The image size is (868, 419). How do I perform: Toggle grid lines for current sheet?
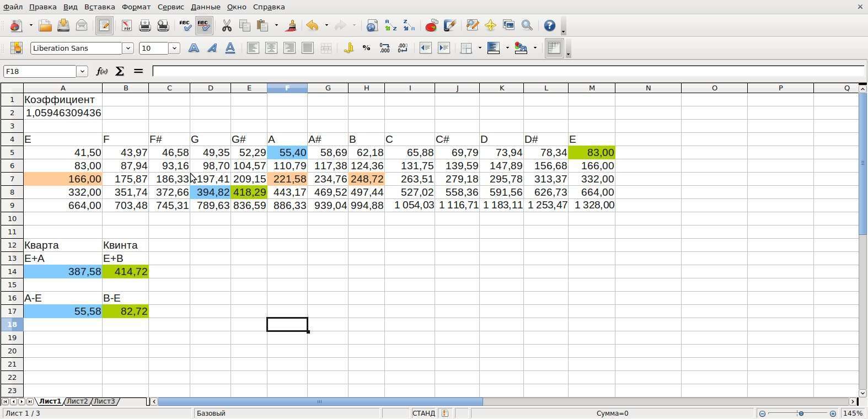pyautogui.click(x=554, y=49)
